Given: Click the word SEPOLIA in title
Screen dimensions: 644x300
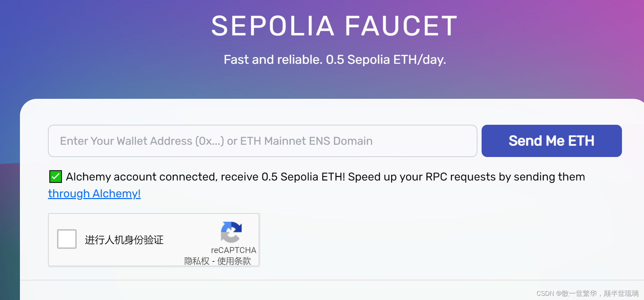Looking at the screenshot, I should [273, 26].
